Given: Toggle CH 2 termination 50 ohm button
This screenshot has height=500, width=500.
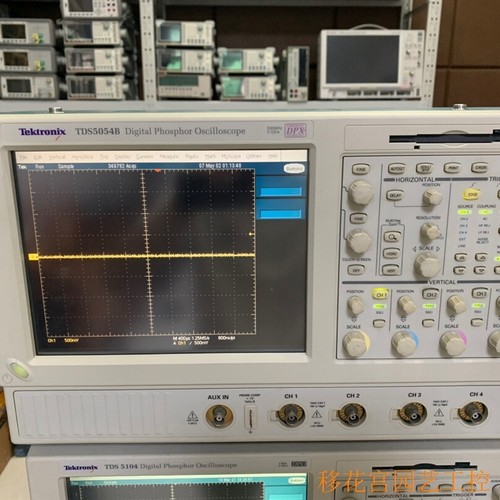Looking at the screenshot, I should click(x=428, y=322).
